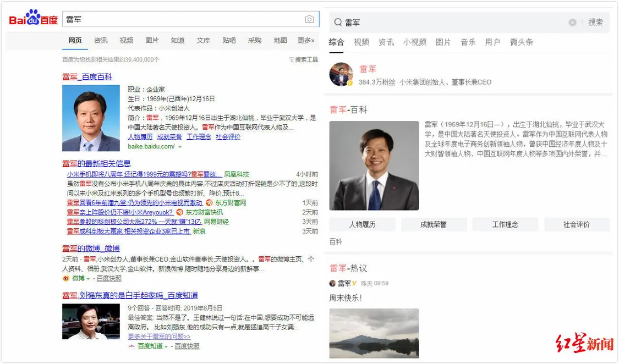The image size is (619, 364).
Task: Click the Baidu logo
Action: [34, 18]
